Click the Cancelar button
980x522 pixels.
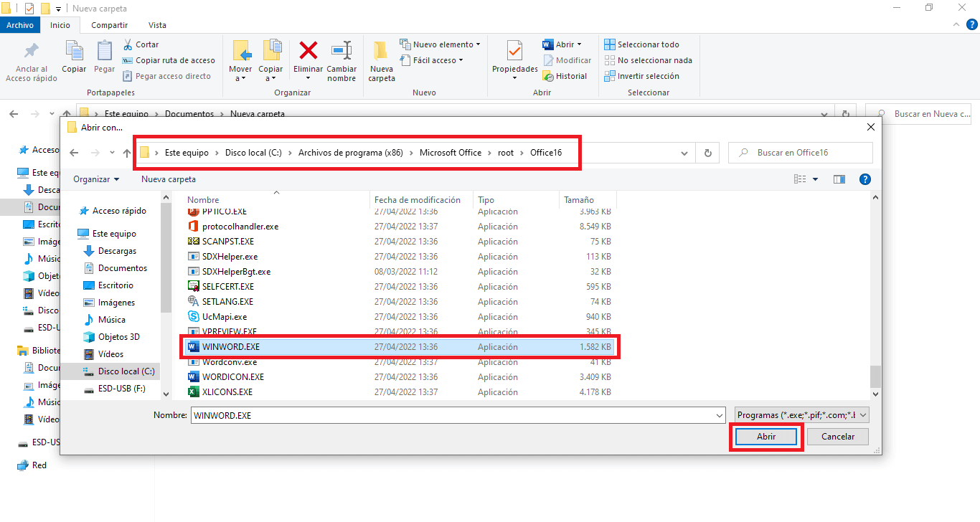coord(837,436)
